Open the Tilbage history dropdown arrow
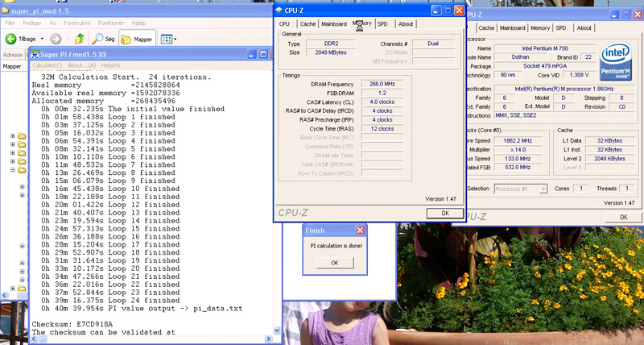This screenshot has width=644, height=345. click(x=42, y=39)
